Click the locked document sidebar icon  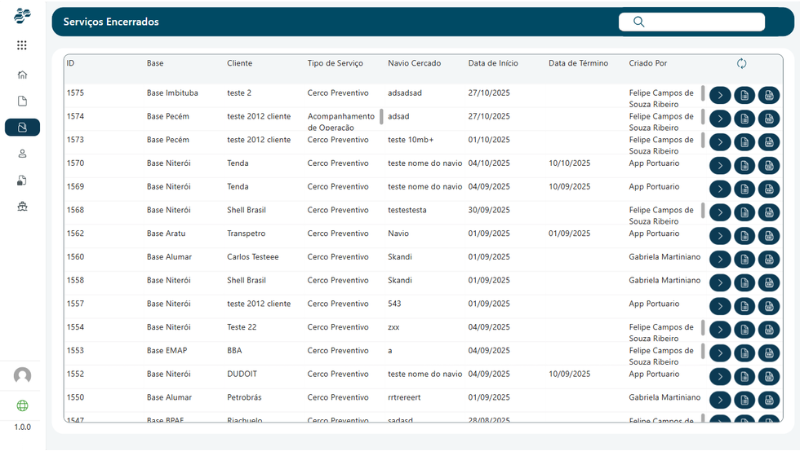tap(22, 181)
